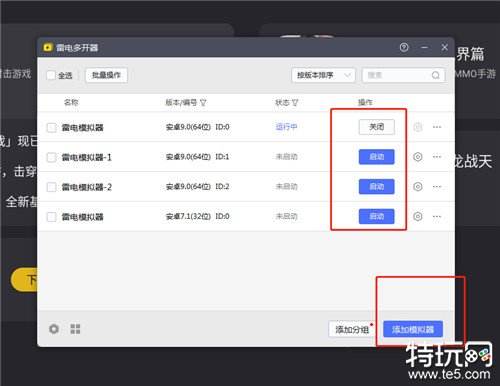Close the 雷电多开器 window
500x386 pixels.
click(x=445, y=47)
